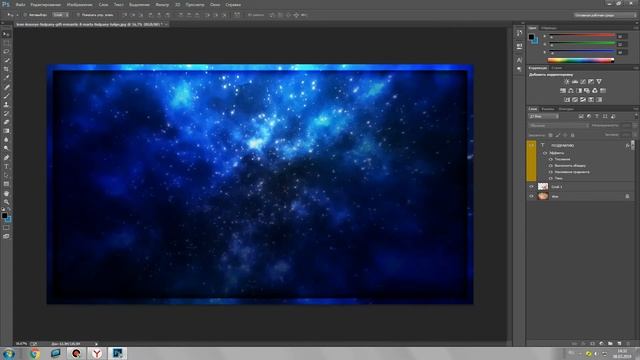Select the Zoom tool in the toolbox

6,202
